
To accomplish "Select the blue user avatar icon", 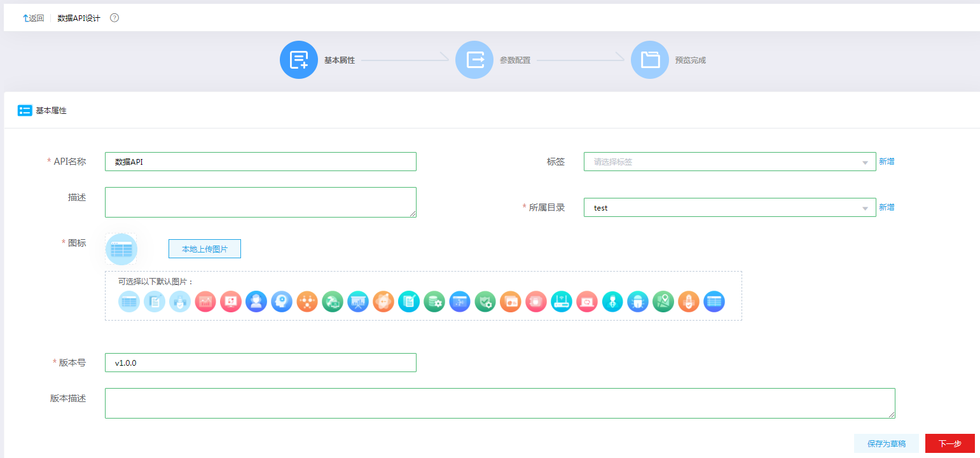I will click(x=256, y=302).
